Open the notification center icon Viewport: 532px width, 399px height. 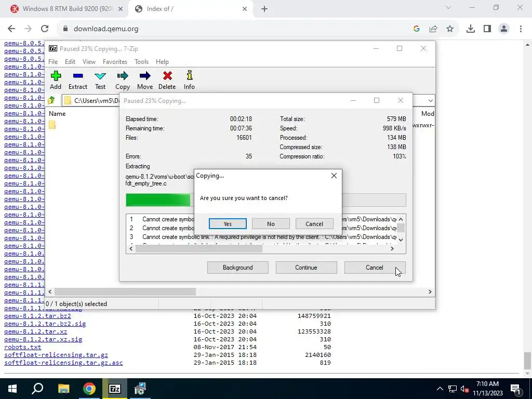pos(516,389)
